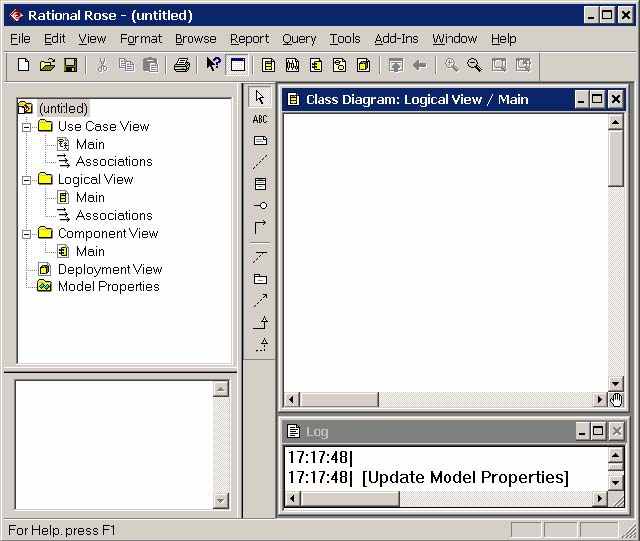Activate the context-sensitive help pointer
The width and height of the screenshot is (640, 541).
pyautogui.click(x=213, y=65)
